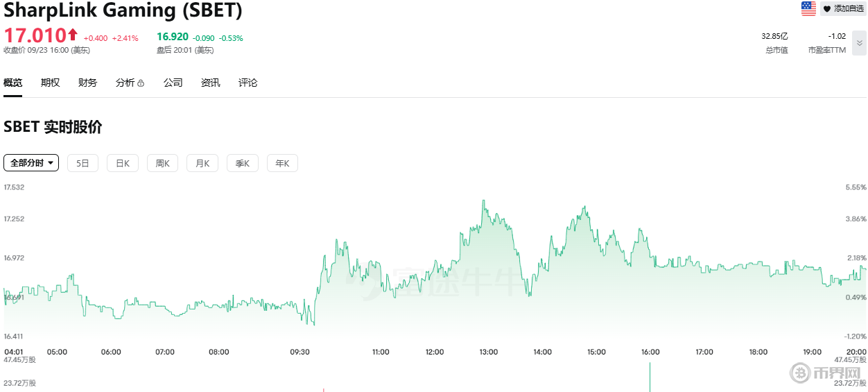The width and height of the screenshot is (868, 392).
Task: Switch to the 期权 tab
Action: point(50,83)
